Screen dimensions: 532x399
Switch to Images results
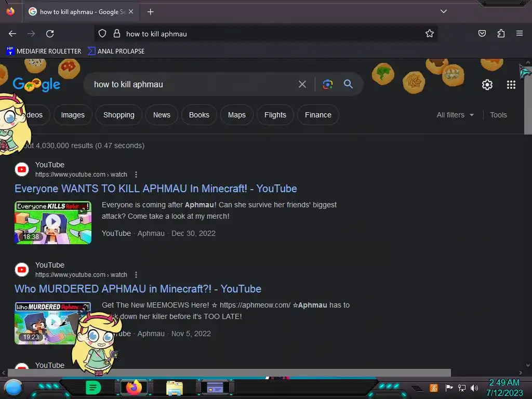73,115
